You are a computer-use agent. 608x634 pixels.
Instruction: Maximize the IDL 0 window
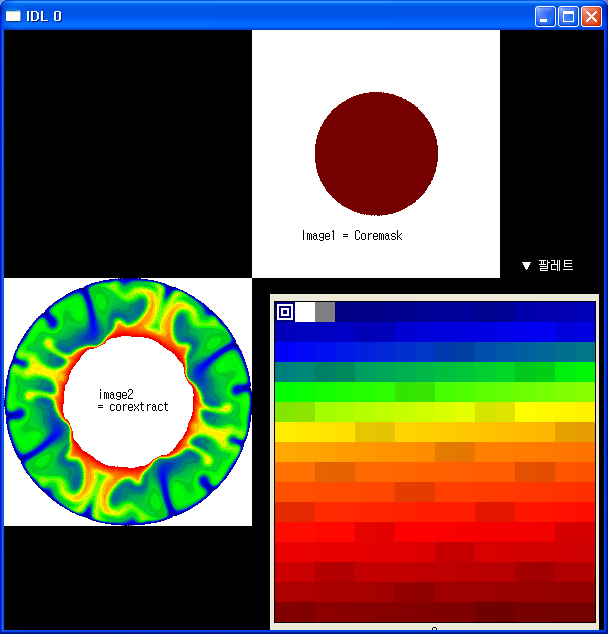pos(568,17)
